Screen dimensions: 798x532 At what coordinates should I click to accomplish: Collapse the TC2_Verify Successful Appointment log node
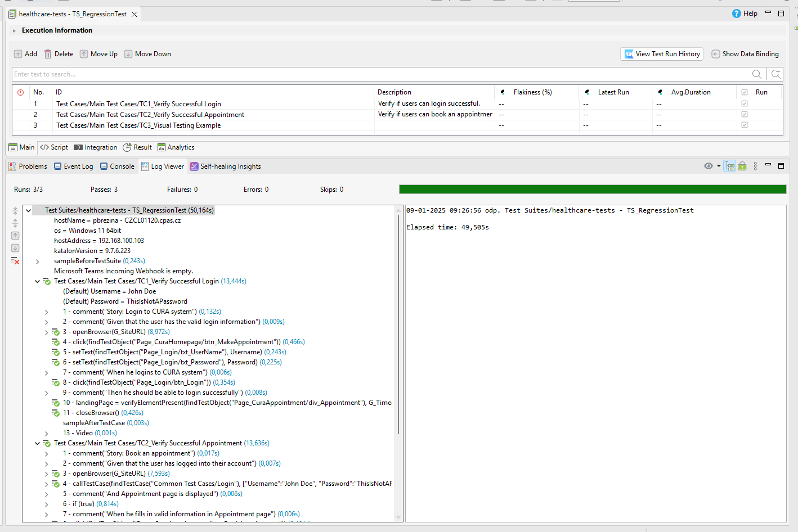[37, 443]
